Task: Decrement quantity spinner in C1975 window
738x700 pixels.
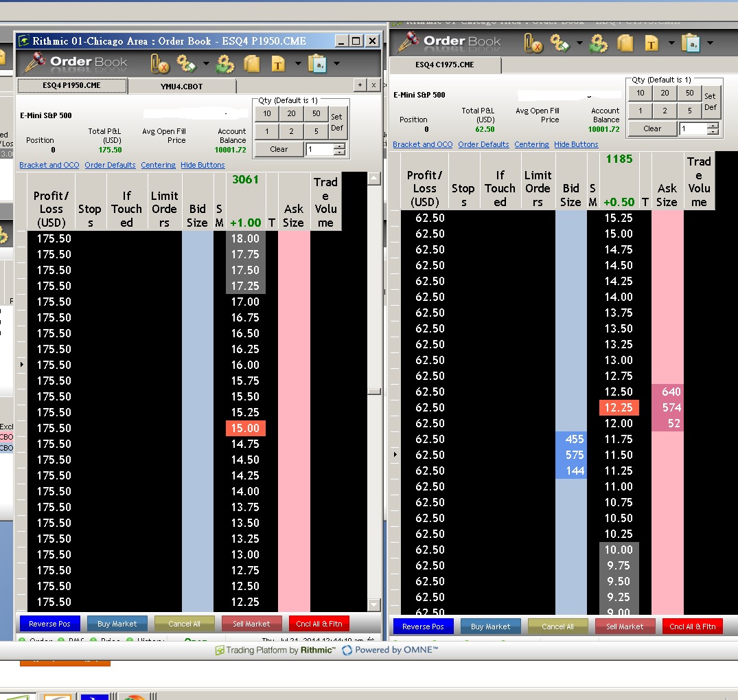Action: [713, 132]
